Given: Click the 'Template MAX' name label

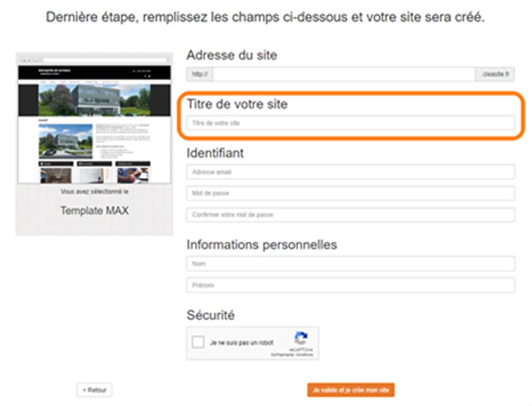Looking at the screenshot, I should click(x=94, y=211).
